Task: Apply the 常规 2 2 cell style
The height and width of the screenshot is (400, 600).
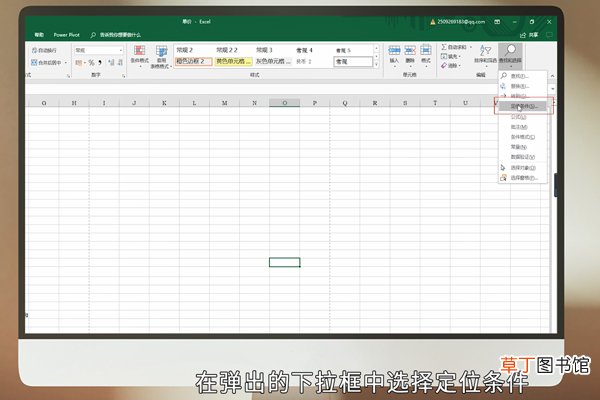Action: pos(233,50)
